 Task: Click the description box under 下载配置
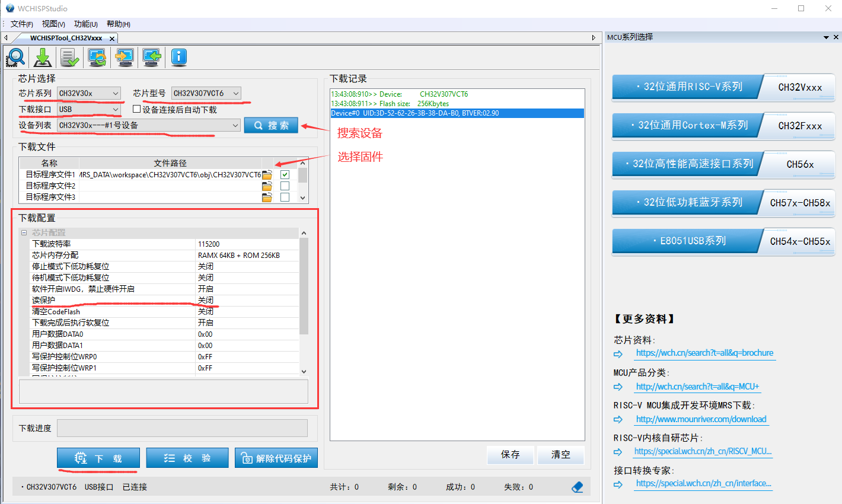click(164, 391)
